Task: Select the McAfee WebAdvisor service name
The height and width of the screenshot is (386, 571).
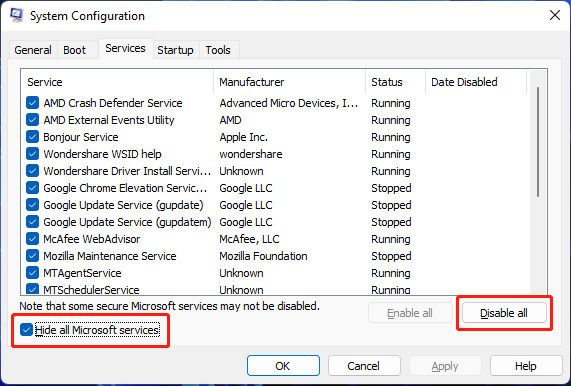Action: tap(92, 239)
